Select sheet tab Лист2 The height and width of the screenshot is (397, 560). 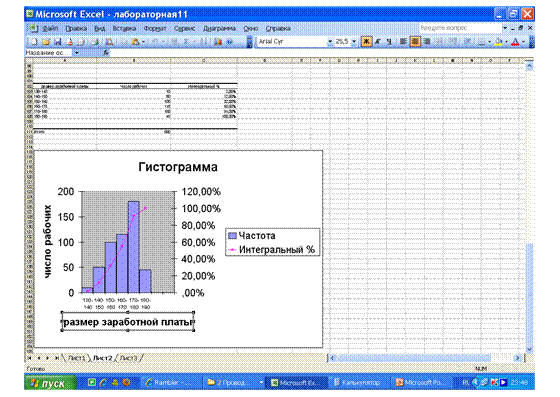tap(102, 358)
